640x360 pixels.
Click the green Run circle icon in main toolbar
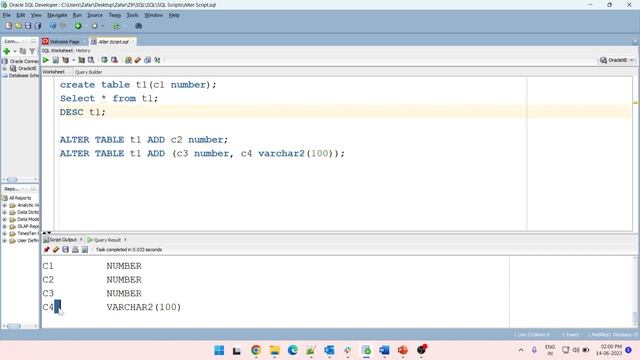[x=78, y=26]
